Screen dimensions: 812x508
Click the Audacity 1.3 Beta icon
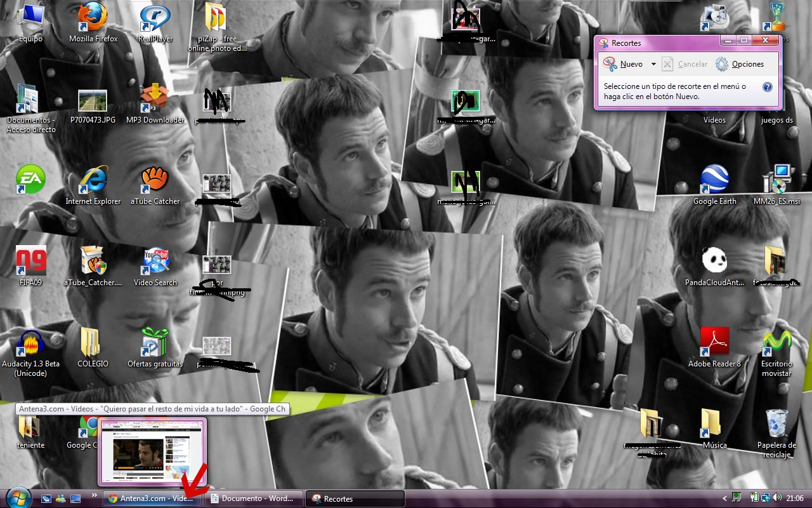pos(30,343)
